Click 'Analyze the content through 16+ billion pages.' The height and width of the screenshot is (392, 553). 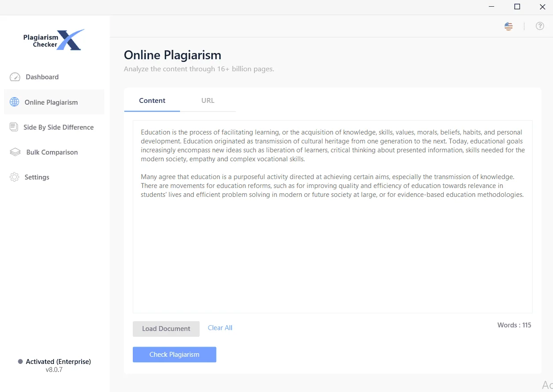coord(199,69)
